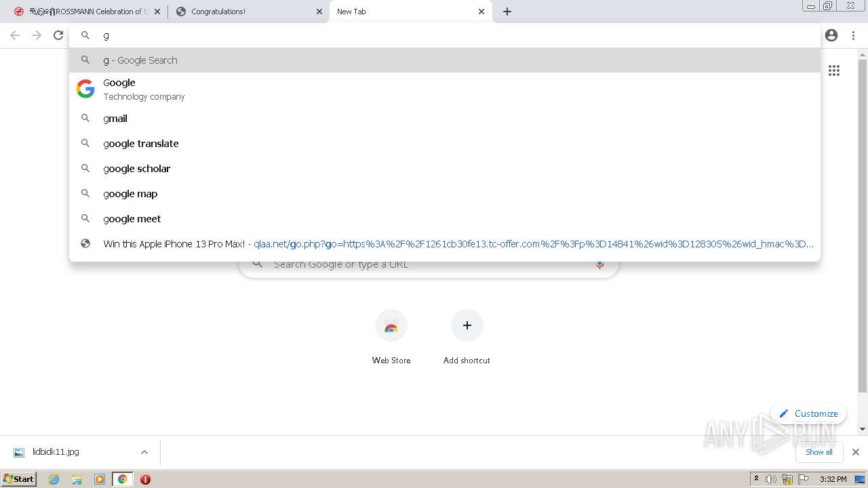This screenshot has height=488, width=868.
Task: Click in the address bar text field
Action: (x=445, y=35)
